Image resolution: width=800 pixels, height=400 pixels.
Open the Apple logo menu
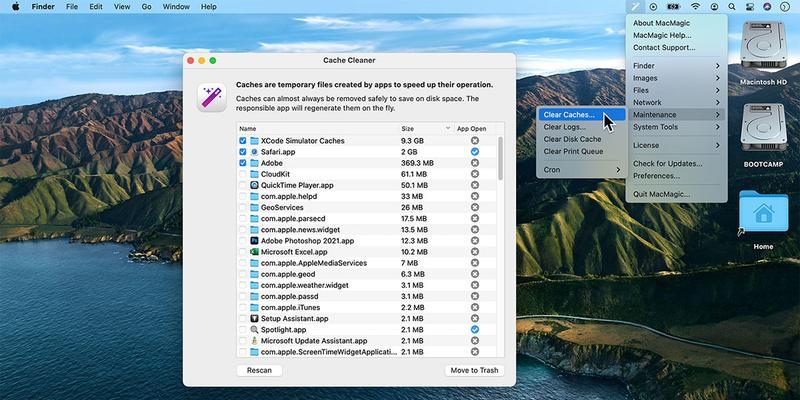(15, 7)
